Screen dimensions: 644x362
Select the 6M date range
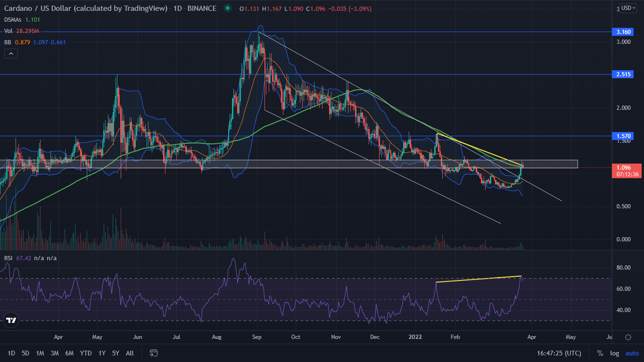point(69,353)
